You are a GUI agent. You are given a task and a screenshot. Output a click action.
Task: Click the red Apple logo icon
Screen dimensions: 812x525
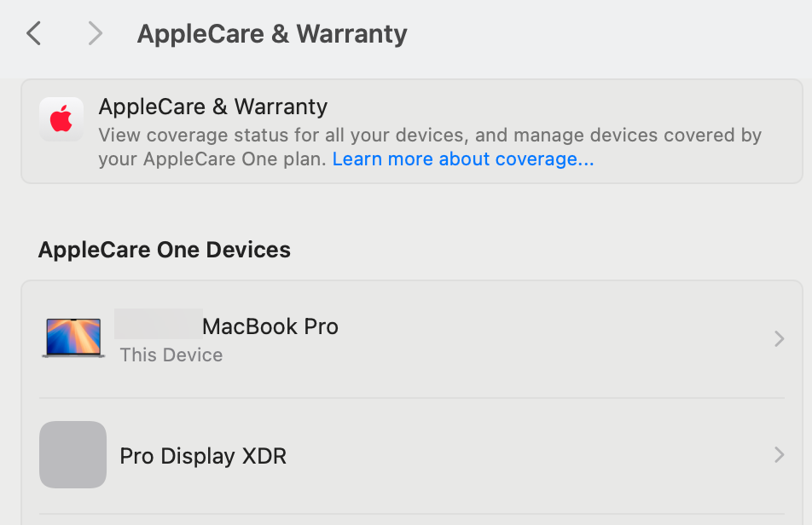(61, 119)
